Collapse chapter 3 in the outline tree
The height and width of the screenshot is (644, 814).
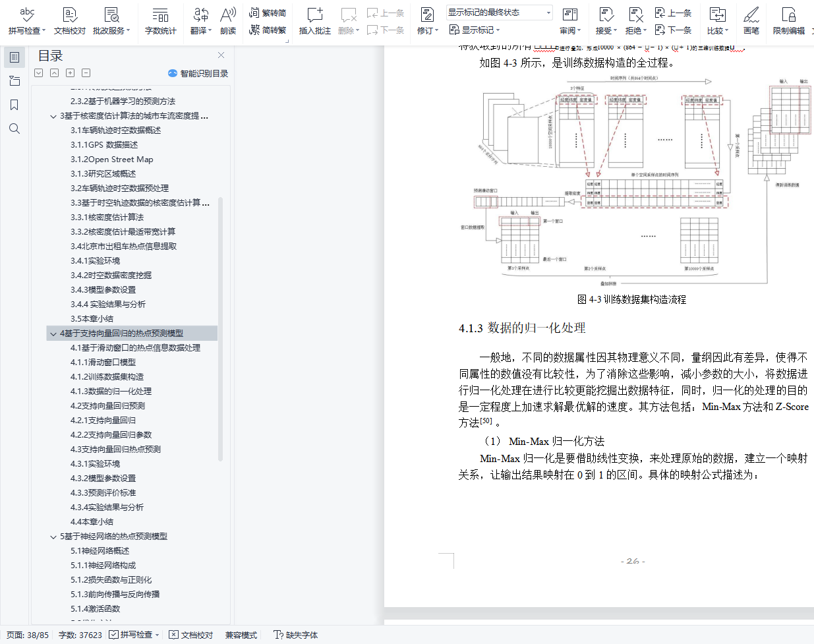[x=53, y=116]
